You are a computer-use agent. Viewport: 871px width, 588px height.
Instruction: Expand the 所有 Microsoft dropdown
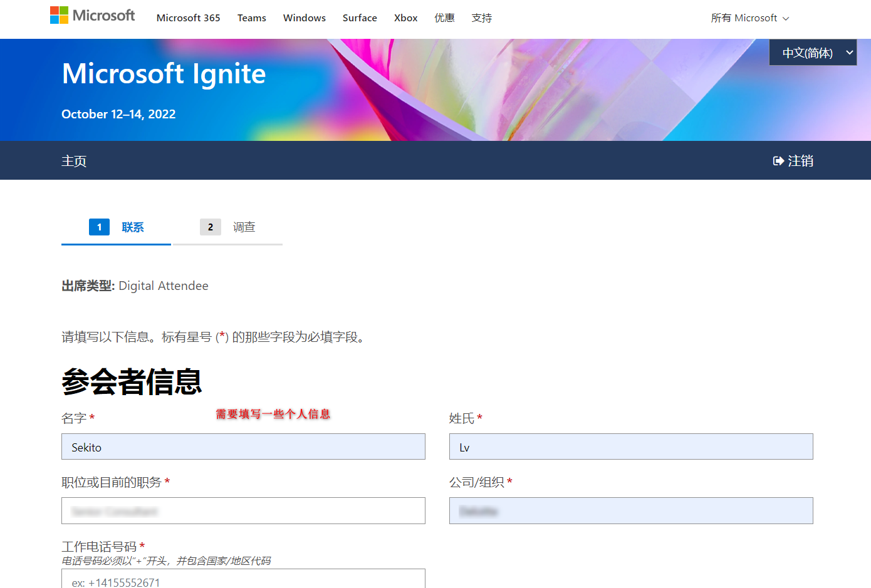pos(749,18)
